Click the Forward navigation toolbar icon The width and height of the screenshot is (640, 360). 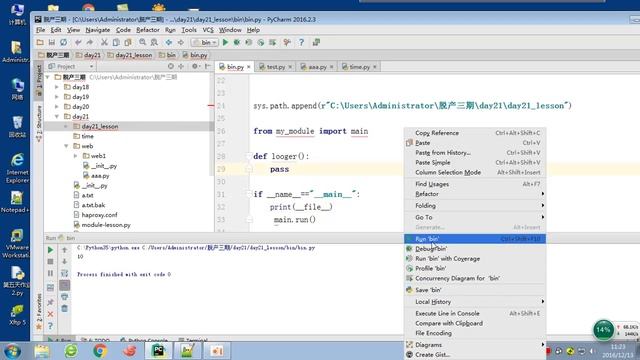(x=180, y=42)
